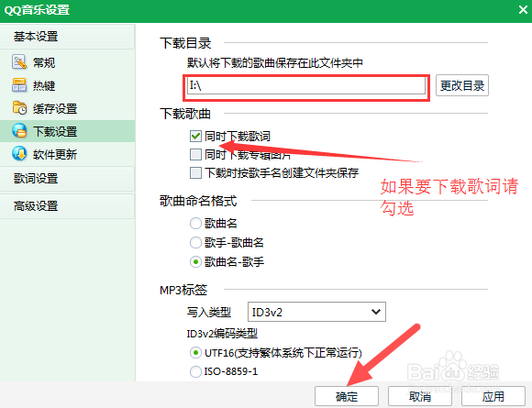Choose UTF16 encoding radio button
532x408 pixels.
pyautogui.click(x=195, y=353)
